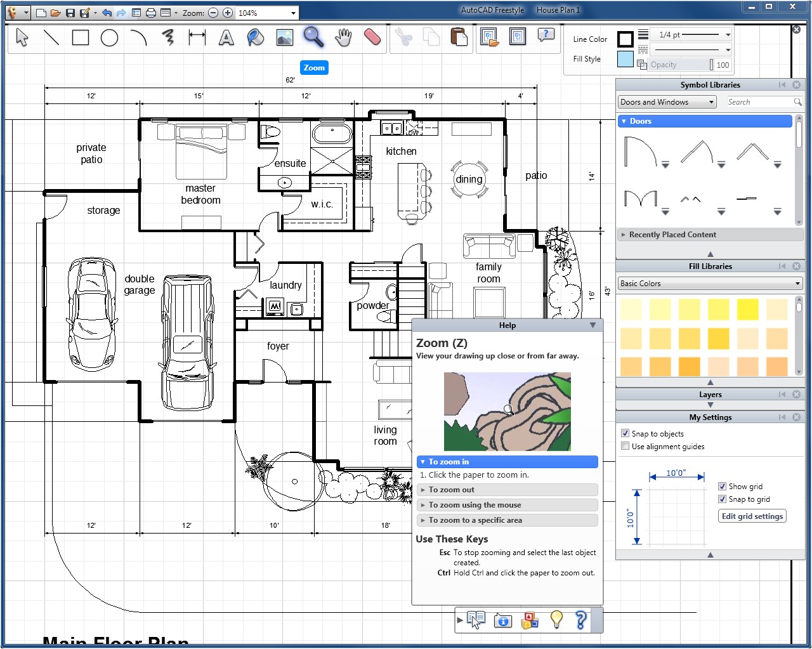Open the lightbulb tips icon
Image resolution: width=812 pixels, height=649 pixels.
pyautogui.click(x=556, y=620)
